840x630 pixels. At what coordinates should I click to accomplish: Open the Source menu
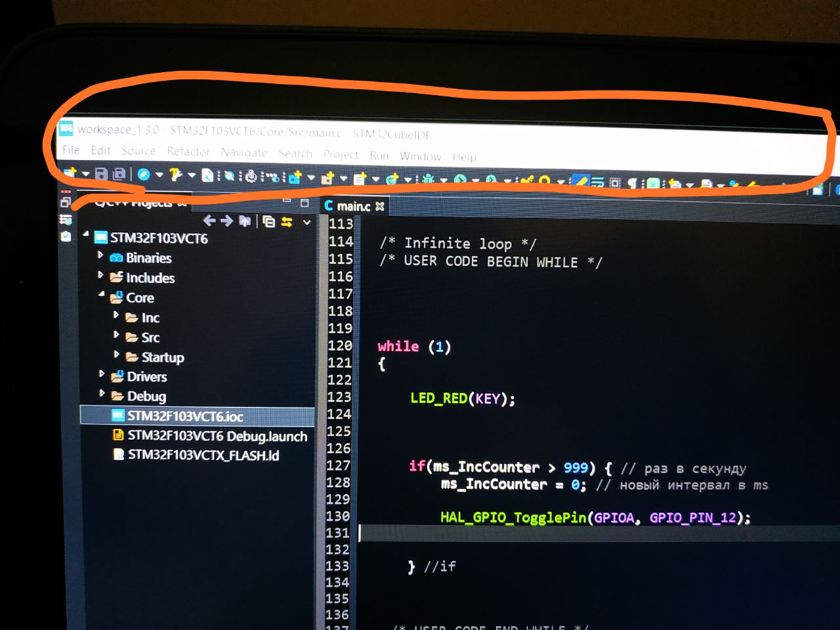pos(138,151)
